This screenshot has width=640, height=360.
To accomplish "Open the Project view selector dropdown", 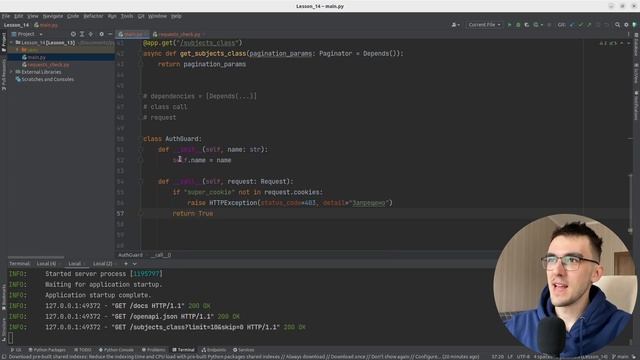I will tap(27, 34).
